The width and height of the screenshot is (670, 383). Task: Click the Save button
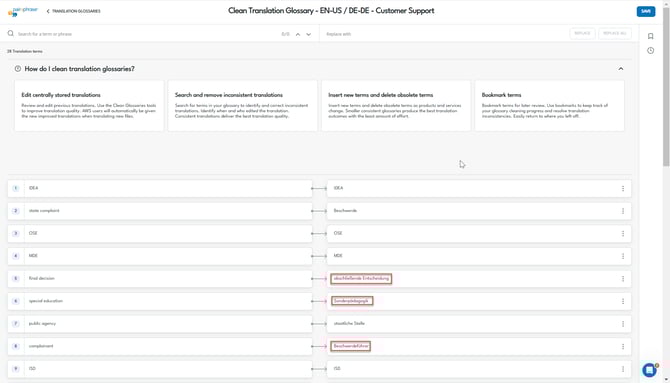pos(646,12)
